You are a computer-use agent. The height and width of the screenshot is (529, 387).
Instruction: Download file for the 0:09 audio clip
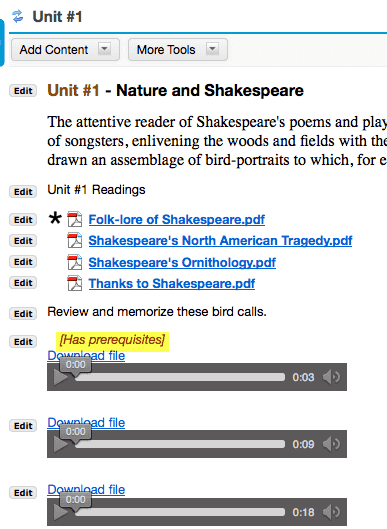click(86, 422)
